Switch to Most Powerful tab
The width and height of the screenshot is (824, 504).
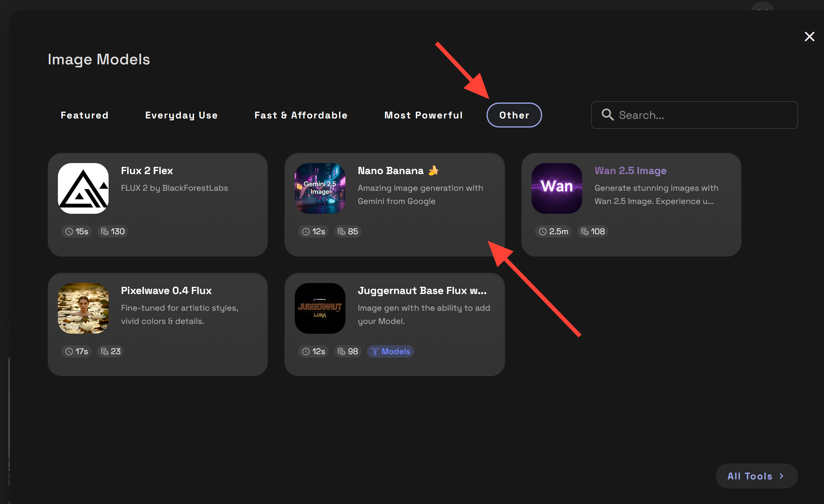point(424,115)
